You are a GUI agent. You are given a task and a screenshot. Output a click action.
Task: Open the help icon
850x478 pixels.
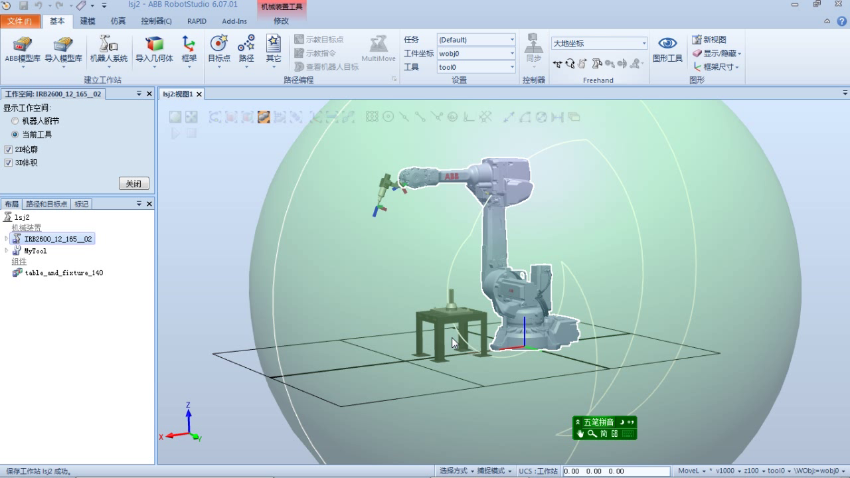841,21
